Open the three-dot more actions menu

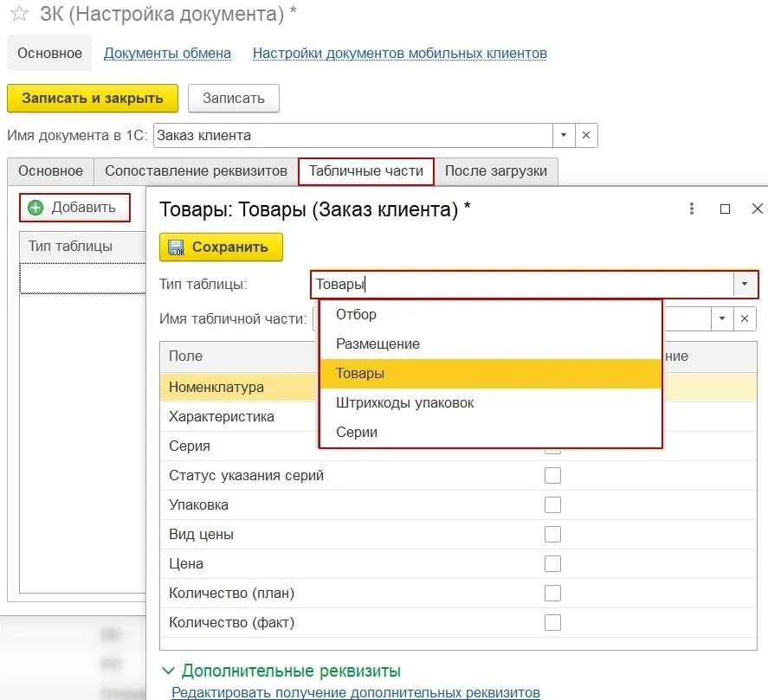692,209
